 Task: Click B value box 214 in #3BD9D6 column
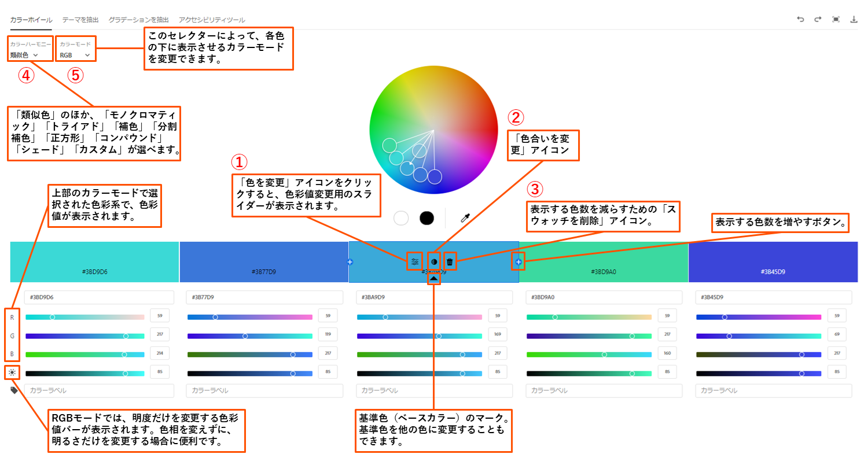(x=159, y=353)
